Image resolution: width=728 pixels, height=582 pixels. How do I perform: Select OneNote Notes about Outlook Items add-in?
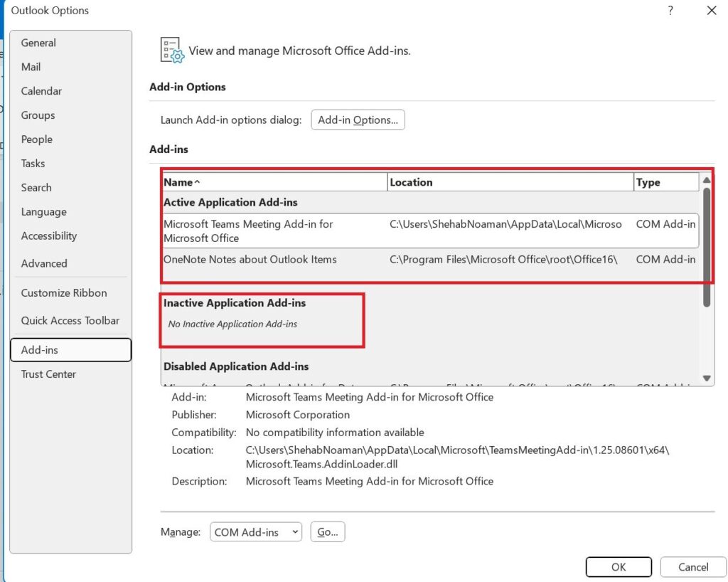pos(250,260)
